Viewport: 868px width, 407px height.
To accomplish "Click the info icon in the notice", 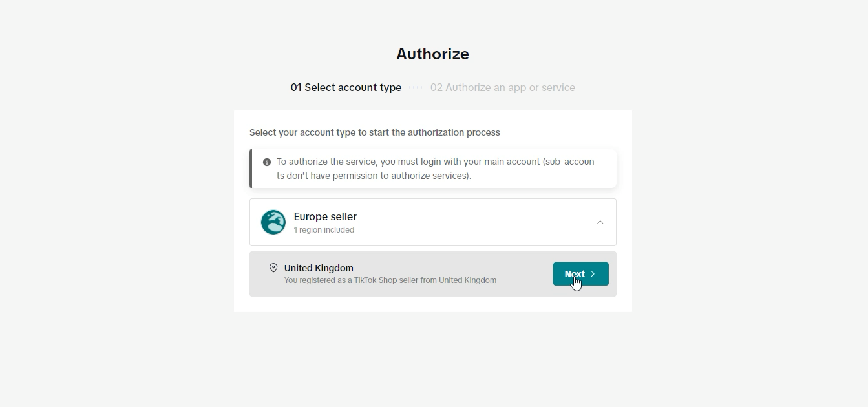I will point(267,162).
